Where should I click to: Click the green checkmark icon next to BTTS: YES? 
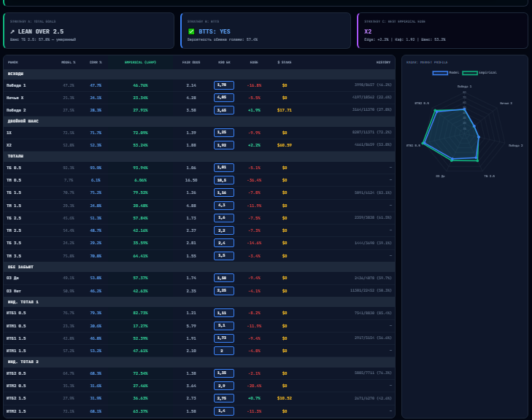pos(191,31)
